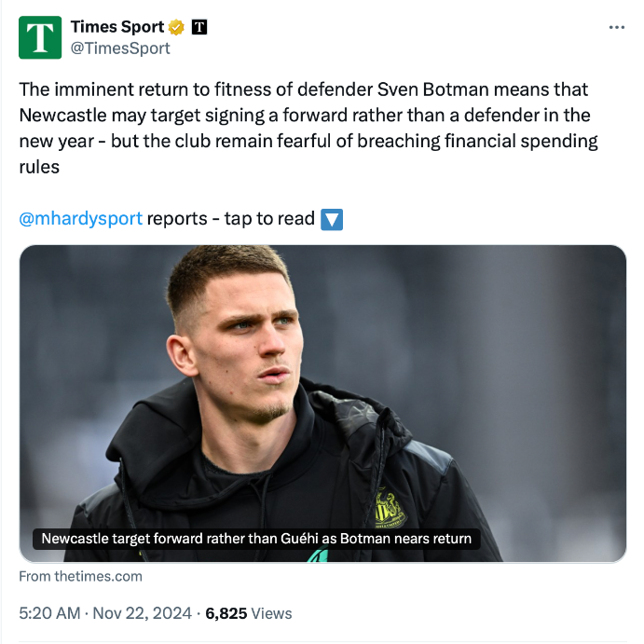Click the 6,825 view count number
Image resolution: width=644 pixels, height=644 pixels.
[x=226, y=613]
